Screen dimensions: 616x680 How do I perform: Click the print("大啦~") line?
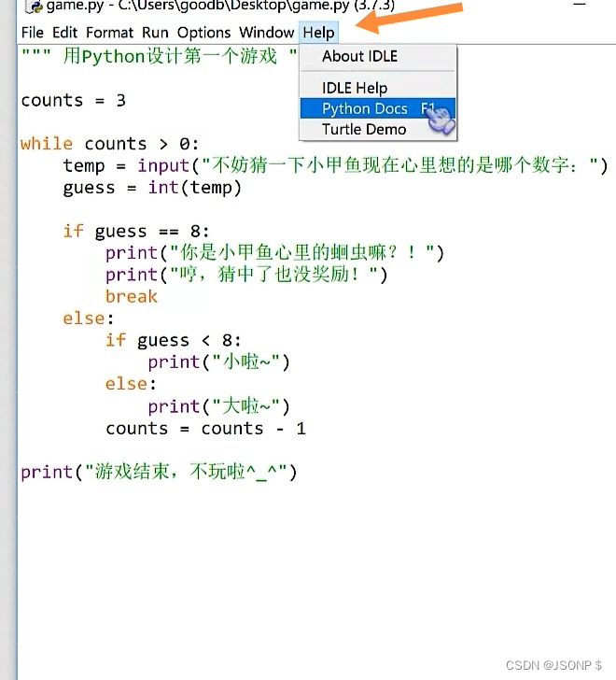click(218, 406)
